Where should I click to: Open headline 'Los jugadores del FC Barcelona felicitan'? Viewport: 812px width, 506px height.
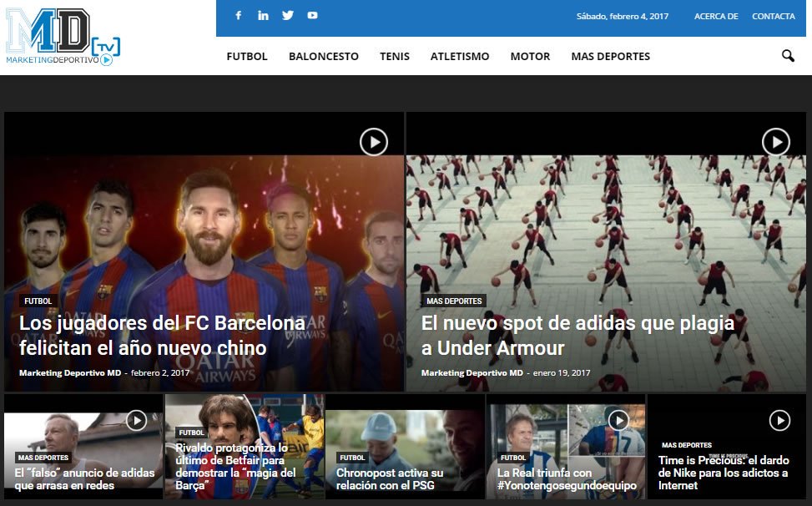(162, 336)
